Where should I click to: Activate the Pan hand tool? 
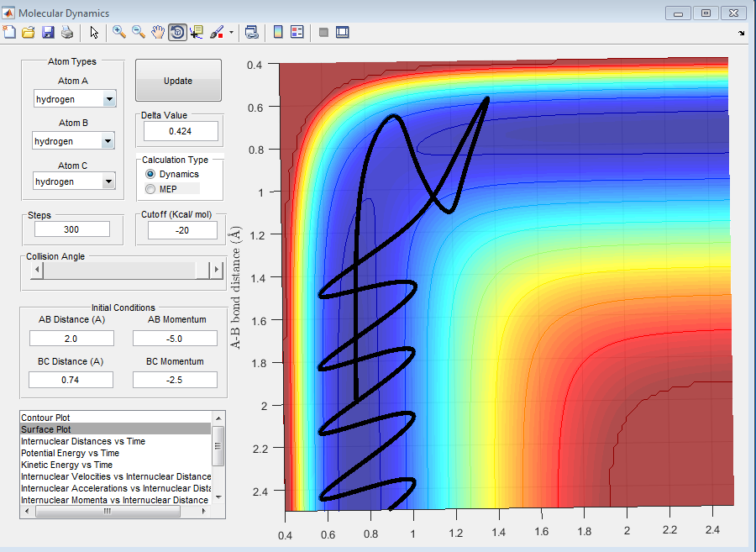pyautogui.click(x=158, y=32)
